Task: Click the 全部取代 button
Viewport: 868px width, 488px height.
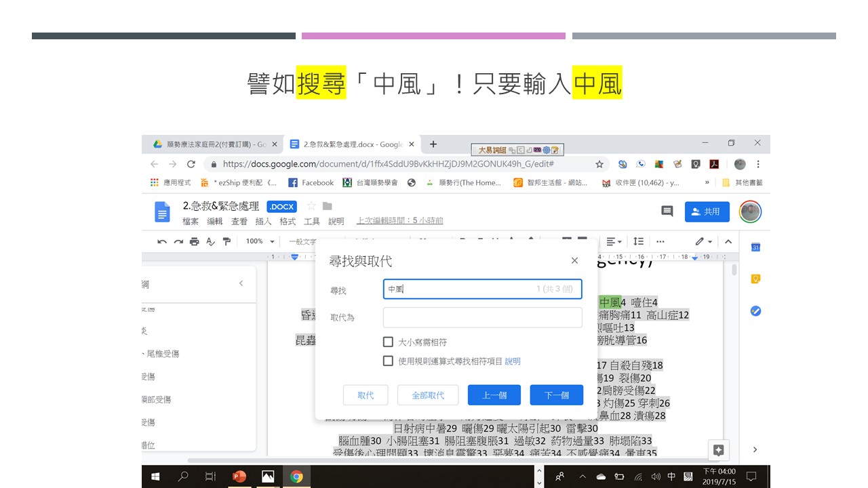Action: point(429,395)
